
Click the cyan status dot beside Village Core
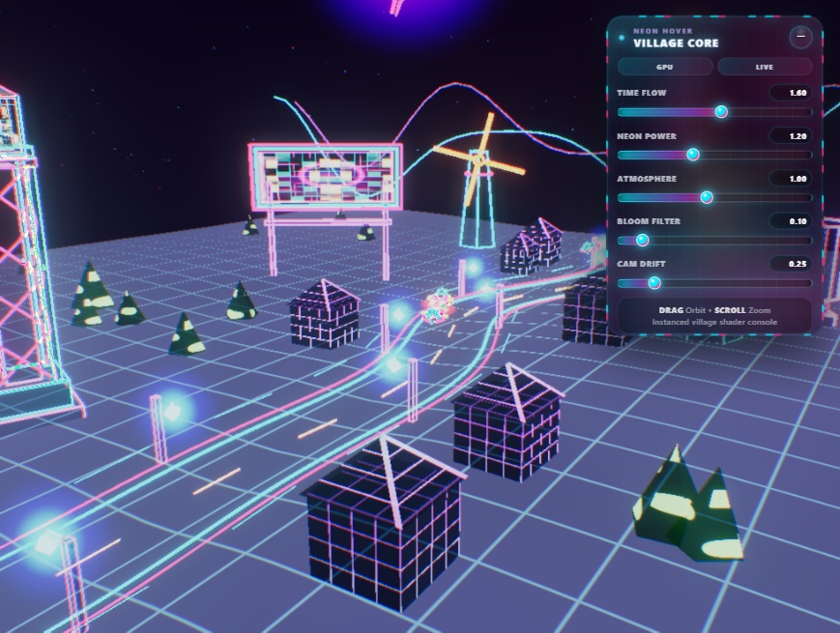(622, 38)
